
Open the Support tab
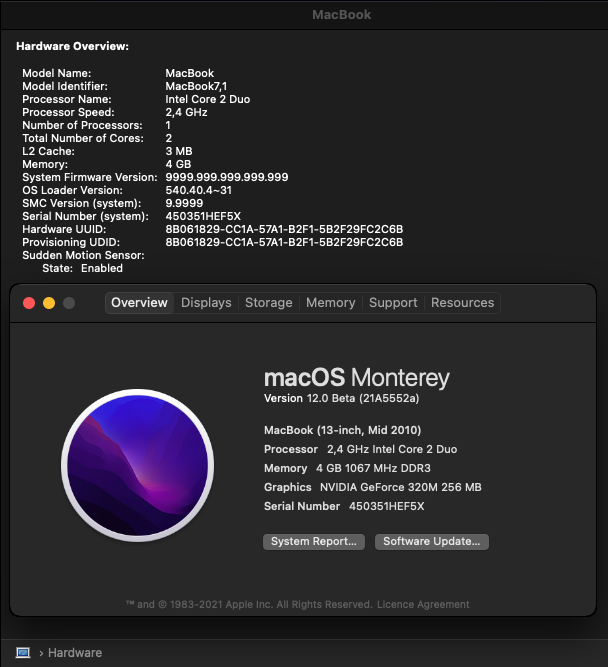coord(393,303)
